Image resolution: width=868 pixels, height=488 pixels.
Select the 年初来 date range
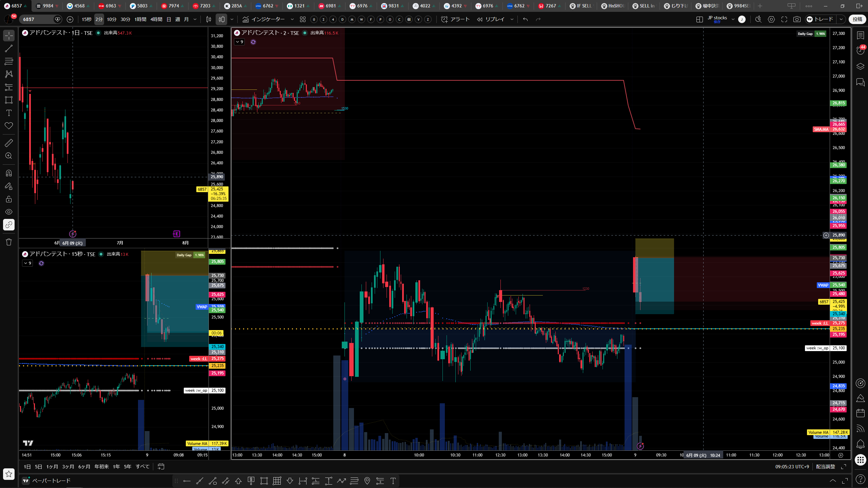(x=101, y=467)
